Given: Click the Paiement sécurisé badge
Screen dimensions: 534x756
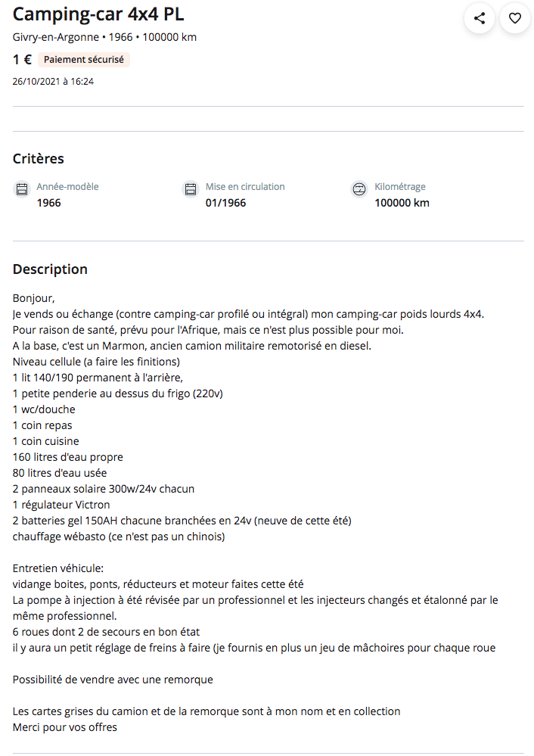Looking at the screenshot, I should 84,60.
